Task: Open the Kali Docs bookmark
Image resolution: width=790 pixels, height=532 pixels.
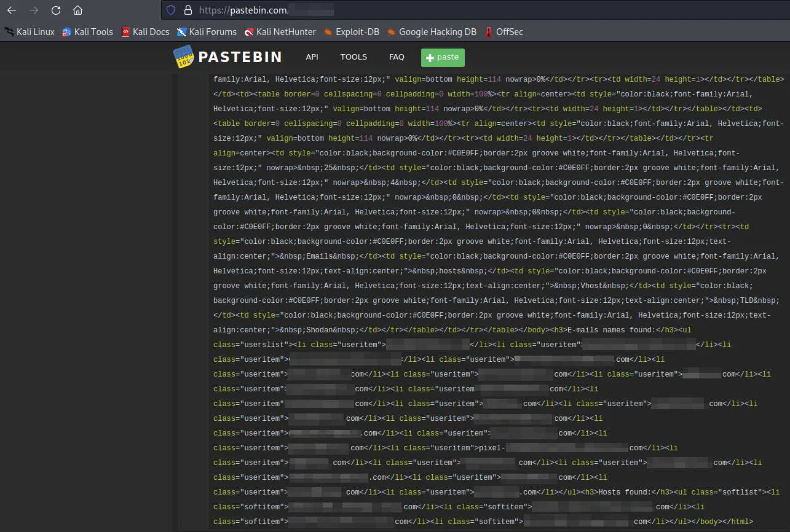Action: pyautogui.click(x=145, y=32)
